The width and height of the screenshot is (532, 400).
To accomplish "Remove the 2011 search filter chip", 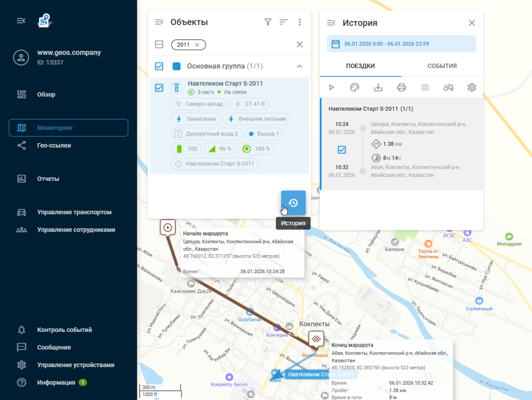I will [197, 44].
